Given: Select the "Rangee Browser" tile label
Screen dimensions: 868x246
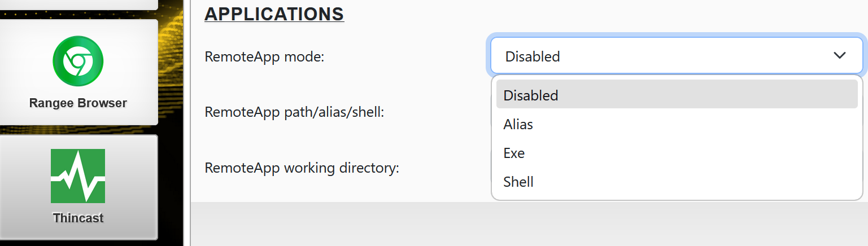Looking at the screenshot, I should pyautogui.click(x=78, y=103).
